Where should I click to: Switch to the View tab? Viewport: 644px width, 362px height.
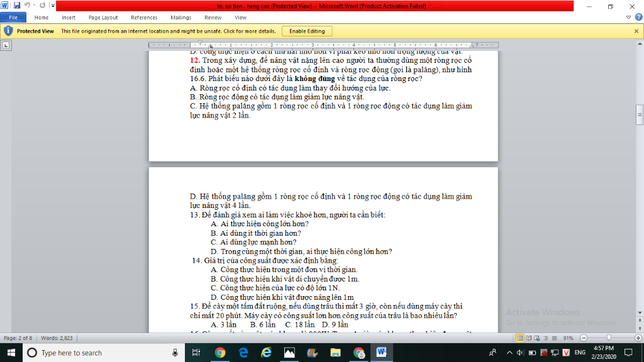[240, 18]
